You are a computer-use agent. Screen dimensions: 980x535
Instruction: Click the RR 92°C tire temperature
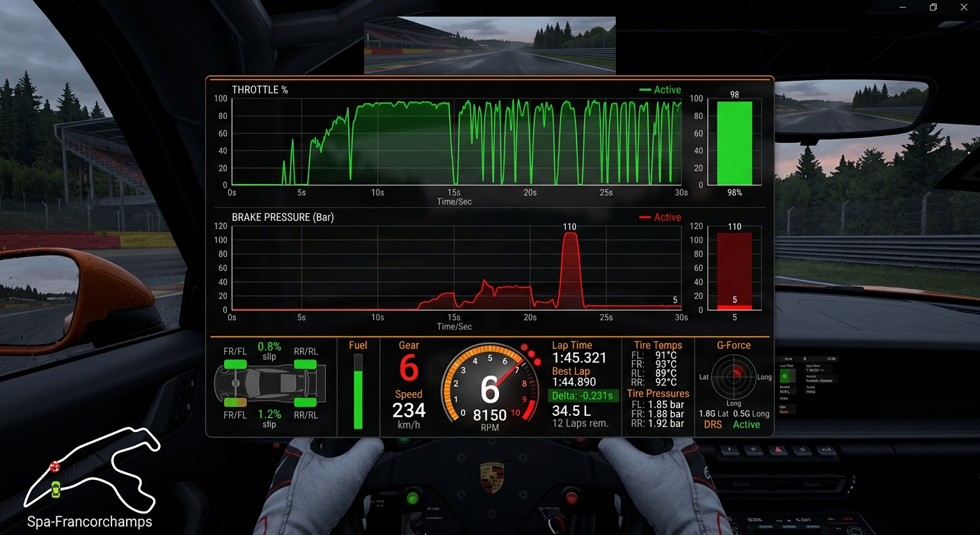click(x=654, y=382)
